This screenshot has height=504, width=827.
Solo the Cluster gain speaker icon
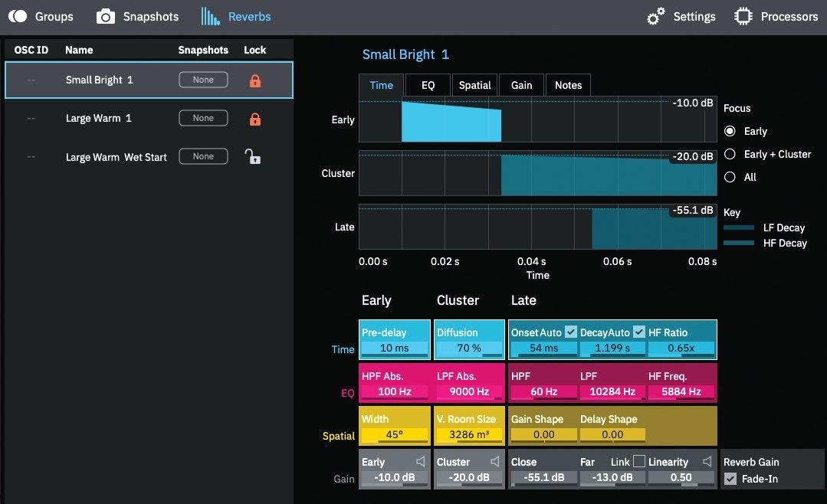pos(494,462)
